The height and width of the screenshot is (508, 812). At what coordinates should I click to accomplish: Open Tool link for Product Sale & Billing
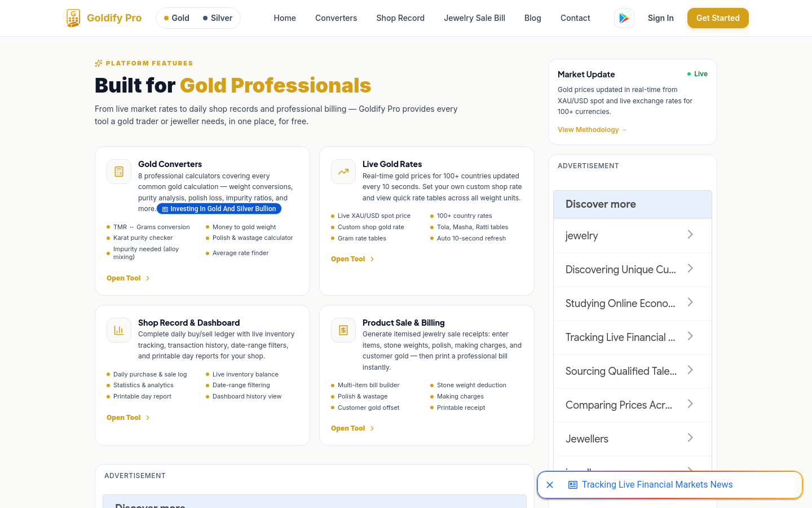[352, 428]
